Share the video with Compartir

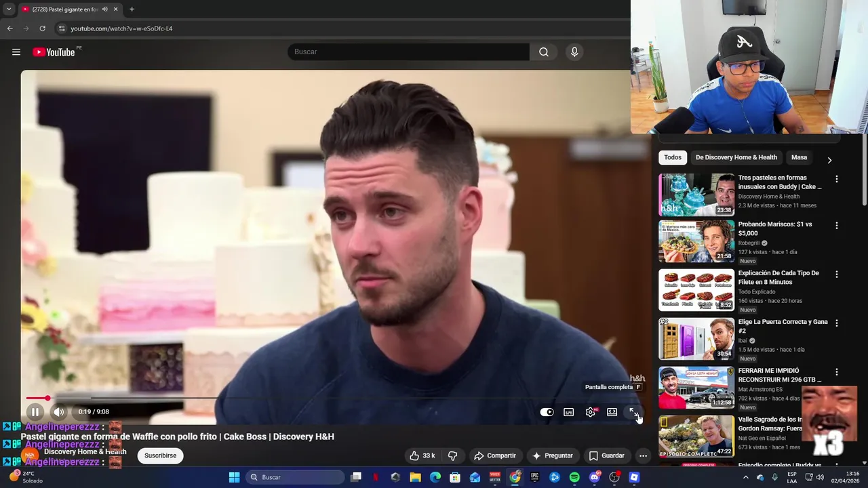click(495, 455)
